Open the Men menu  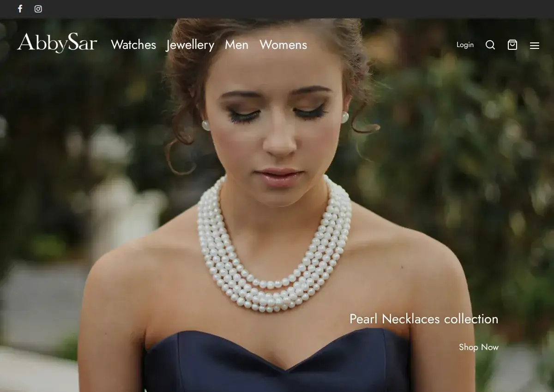(237, 45)
